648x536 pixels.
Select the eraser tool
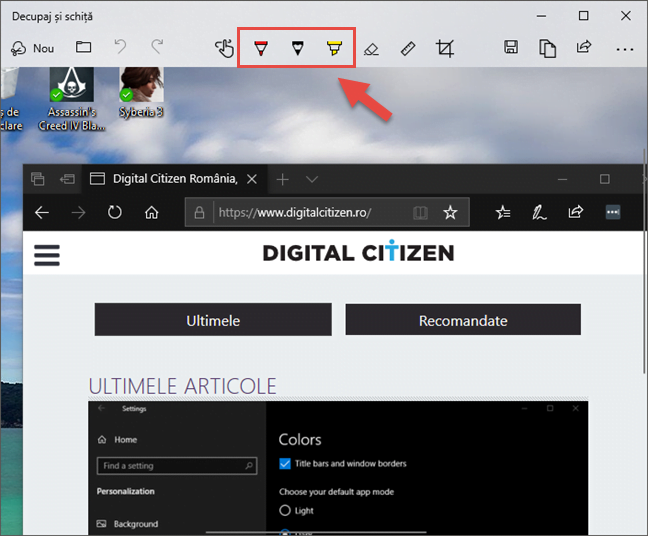click(x=371, y=49)
